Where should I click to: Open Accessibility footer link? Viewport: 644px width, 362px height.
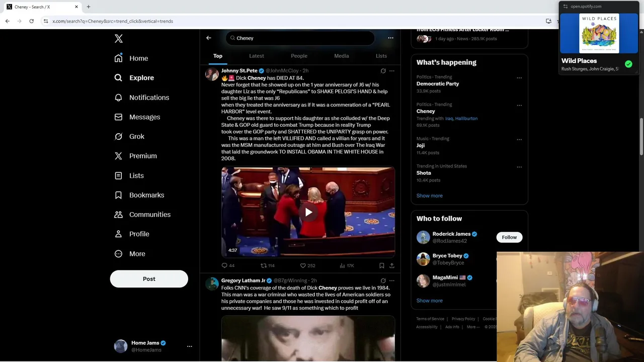pyautogui.click(x=427, y=327)
